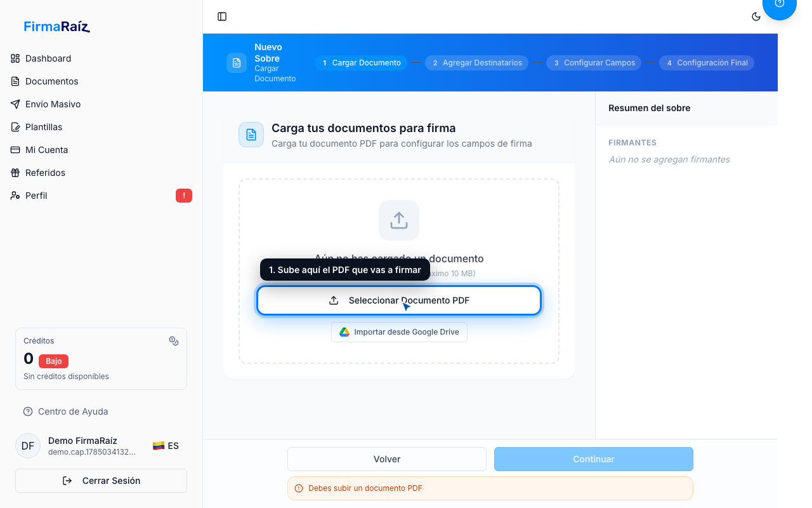This screenshot has width=812, height=508.
Task: Open Mi Cuenta in the sidebar
Action: (101, 150)
